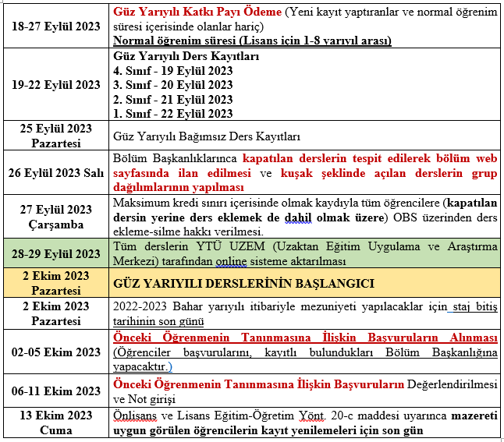Click the '25 Eylül 2023 Pazartesi' date cell
This screenshot has height=442, width=504.
click(x=55, y=136)
